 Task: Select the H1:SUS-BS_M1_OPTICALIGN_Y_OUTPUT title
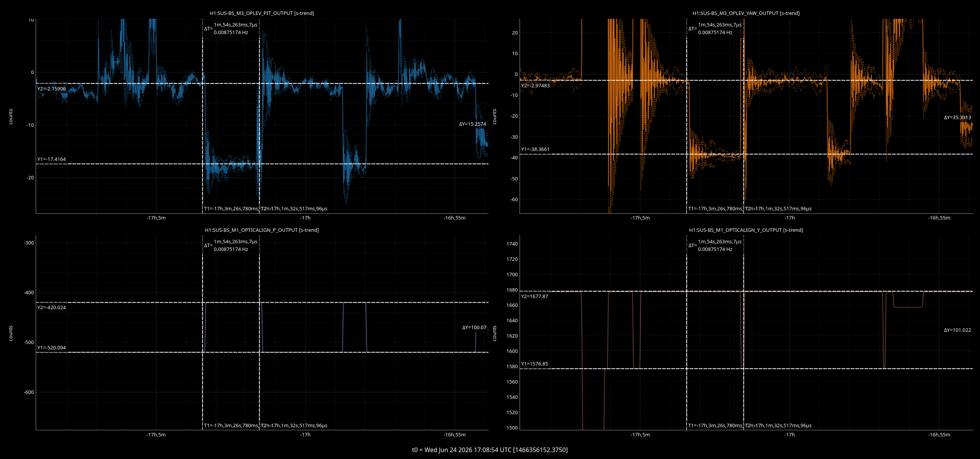[x=746, y=230]
